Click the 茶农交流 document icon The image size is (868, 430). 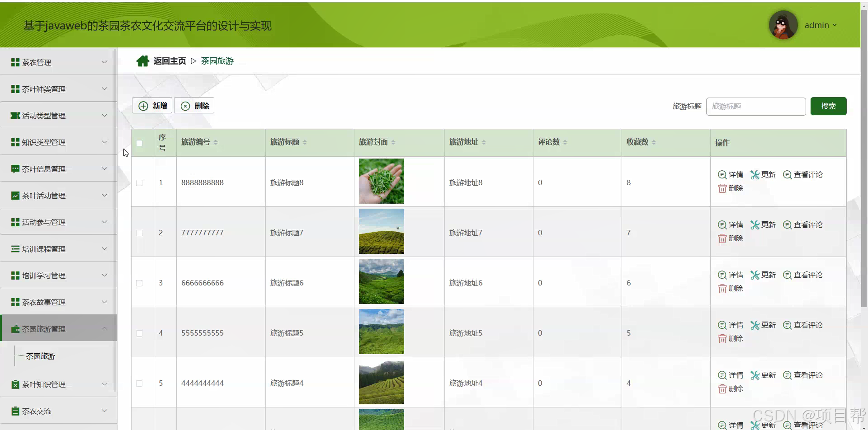click(15, 411)
